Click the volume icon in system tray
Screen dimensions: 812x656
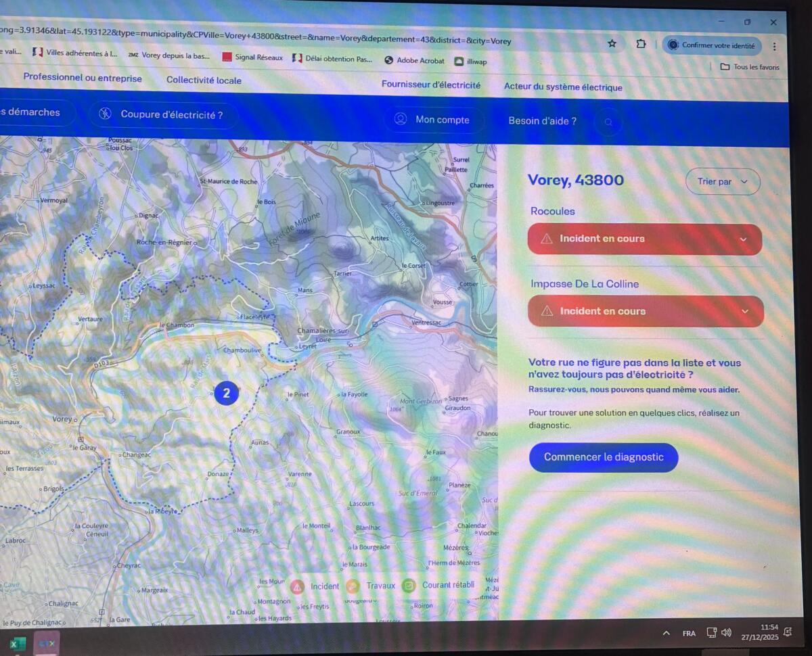coord(727,633)
